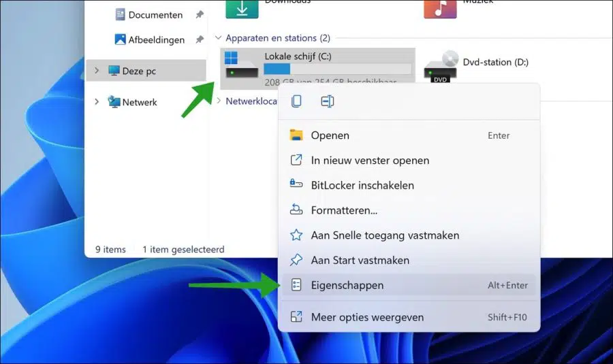Click the new-window icon beside In nieuw venster openen
613x364 pixels.
(x=296, y=160)
